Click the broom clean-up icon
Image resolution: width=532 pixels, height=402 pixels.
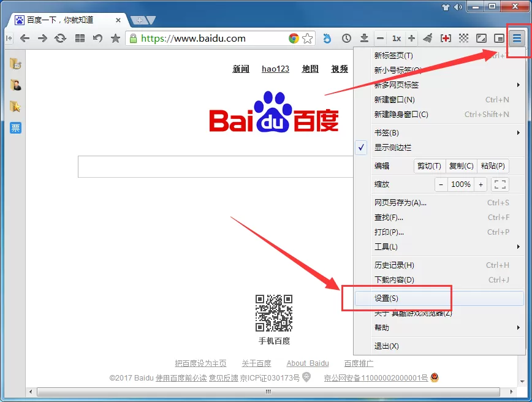[x=428, y=39]
